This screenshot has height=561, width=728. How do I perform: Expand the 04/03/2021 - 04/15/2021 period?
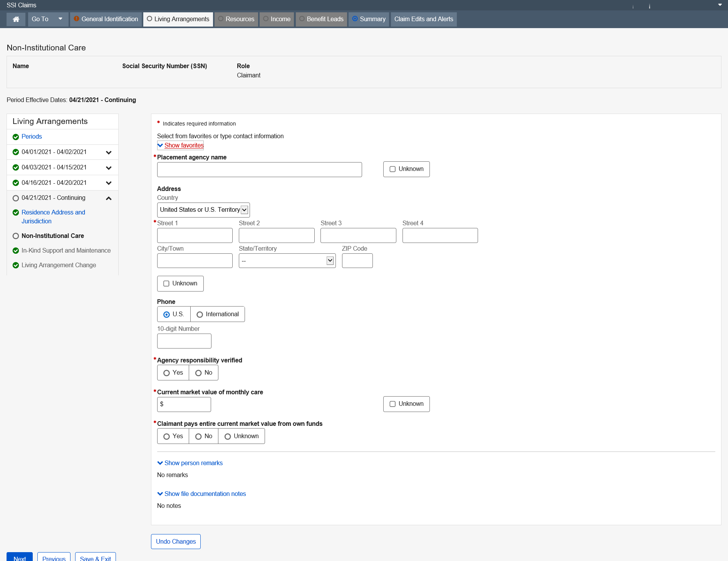(x=109, y=168)
